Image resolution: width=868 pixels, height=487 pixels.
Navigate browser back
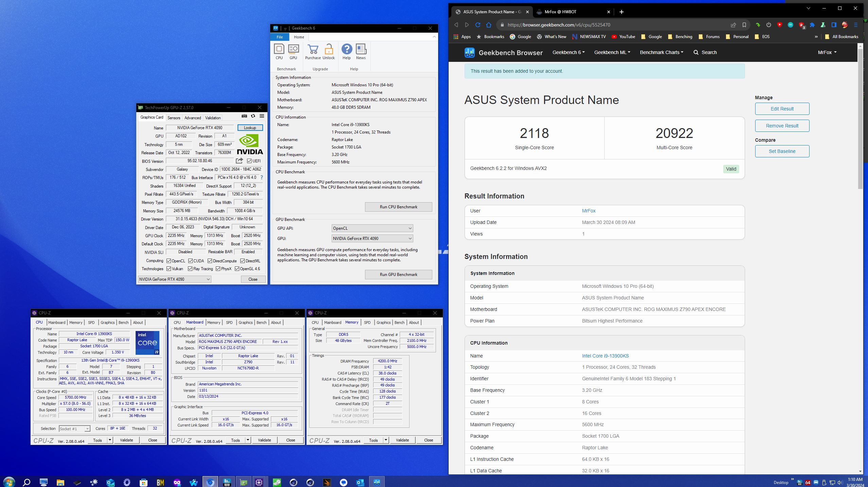[456, 25]
